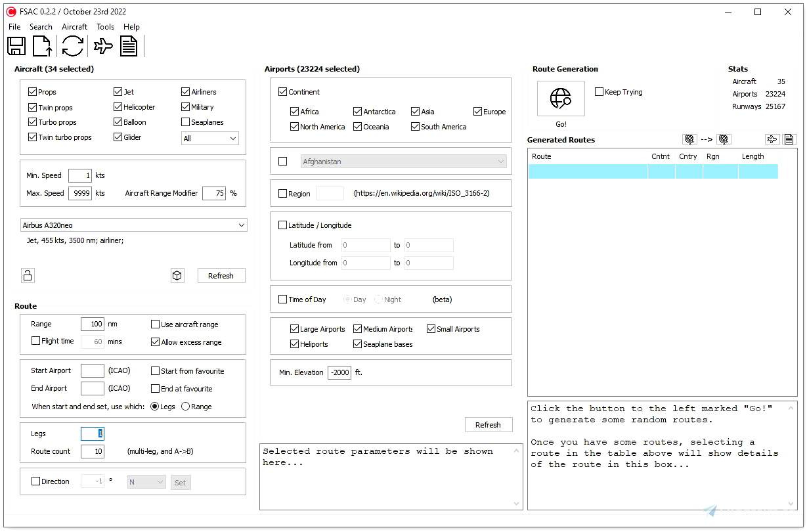Click the Go! button to generate routes
Screen dimensions: 807x532
pyautogui.click(x=560, y=99)
